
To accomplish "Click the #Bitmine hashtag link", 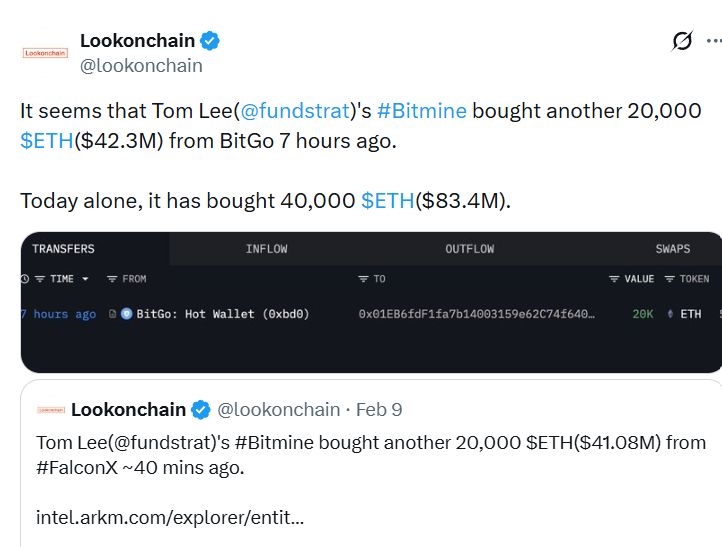I will coord(422,110).
